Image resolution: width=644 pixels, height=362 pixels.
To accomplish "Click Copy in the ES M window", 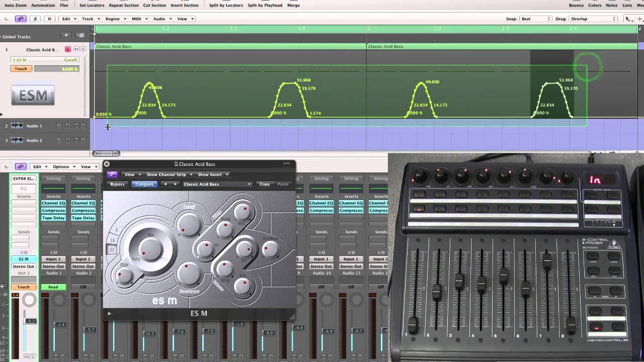I will [x=265, y=184].
